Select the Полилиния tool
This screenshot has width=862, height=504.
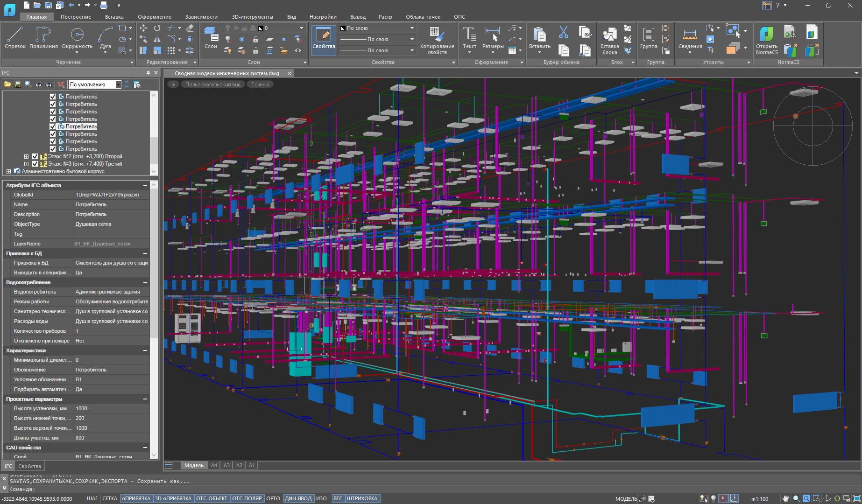coord(43,37)
